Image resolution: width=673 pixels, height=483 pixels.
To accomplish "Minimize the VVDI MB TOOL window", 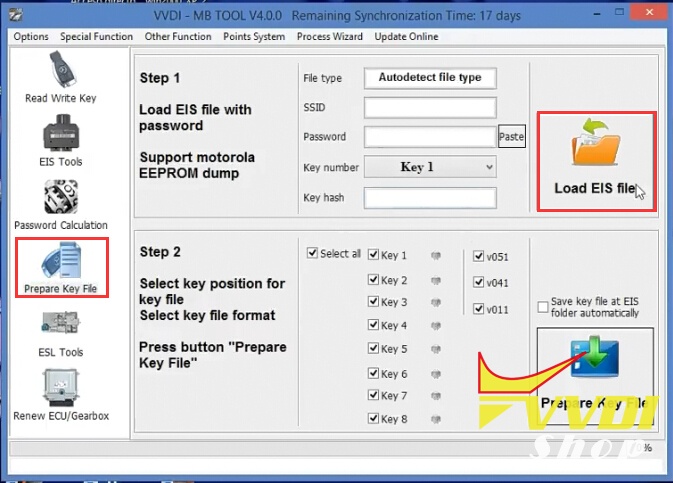I will coord(597,14).
